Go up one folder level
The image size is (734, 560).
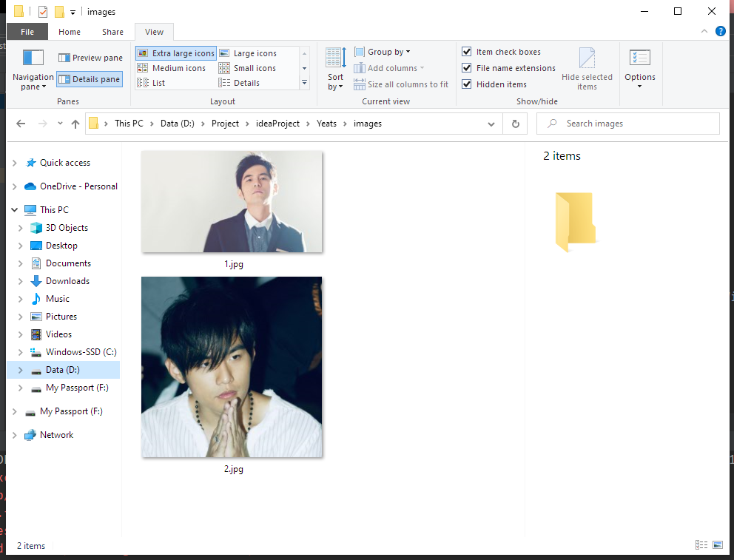point(75,124)
